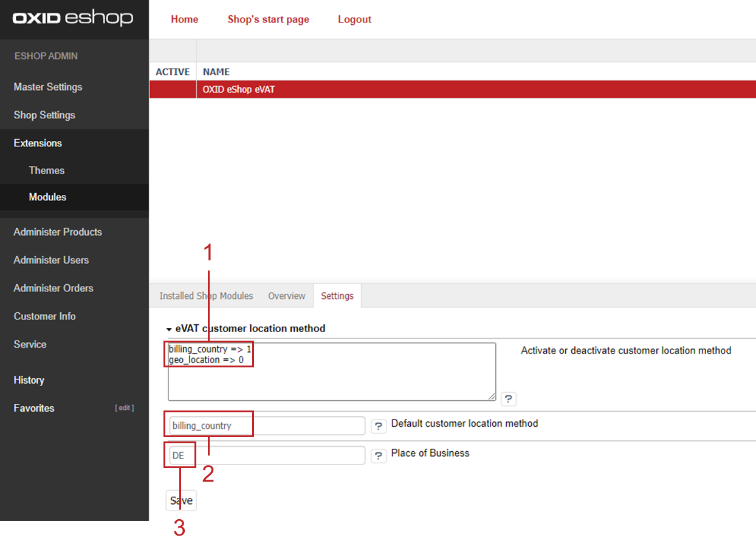Edit the Favorites list
This screenshot has height=555, width=756.
tap(125, 408)
